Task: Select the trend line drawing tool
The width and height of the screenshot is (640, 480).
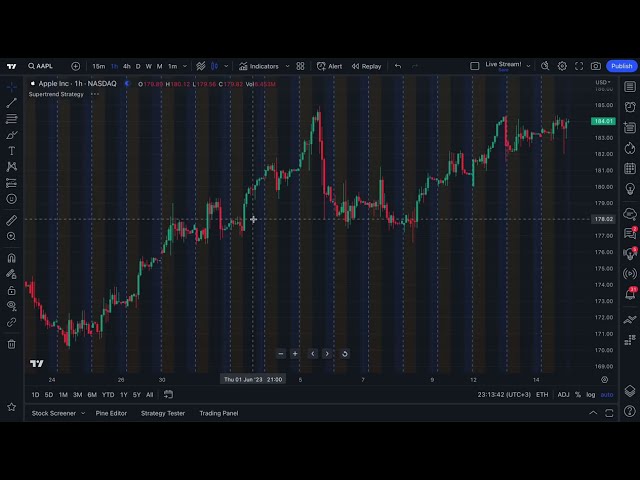Action: (x=11, y=103)
